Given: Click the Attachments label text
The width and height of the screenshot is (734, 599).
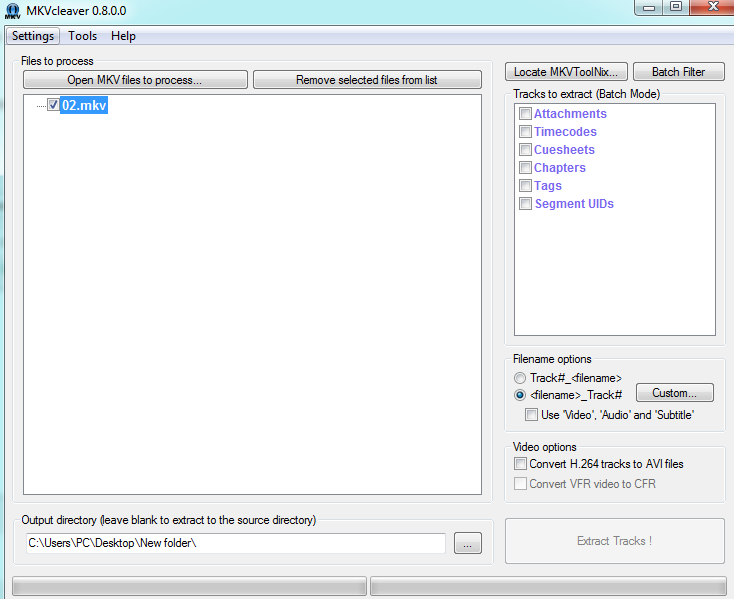Looking at the screenshot, I should 570,114.
